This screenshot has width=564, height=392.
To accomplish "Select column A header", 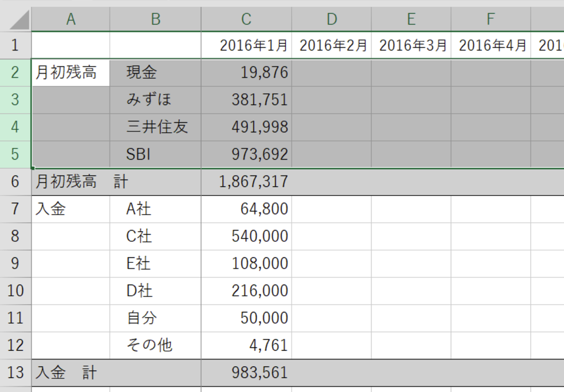I will click(x=70, y=20).
